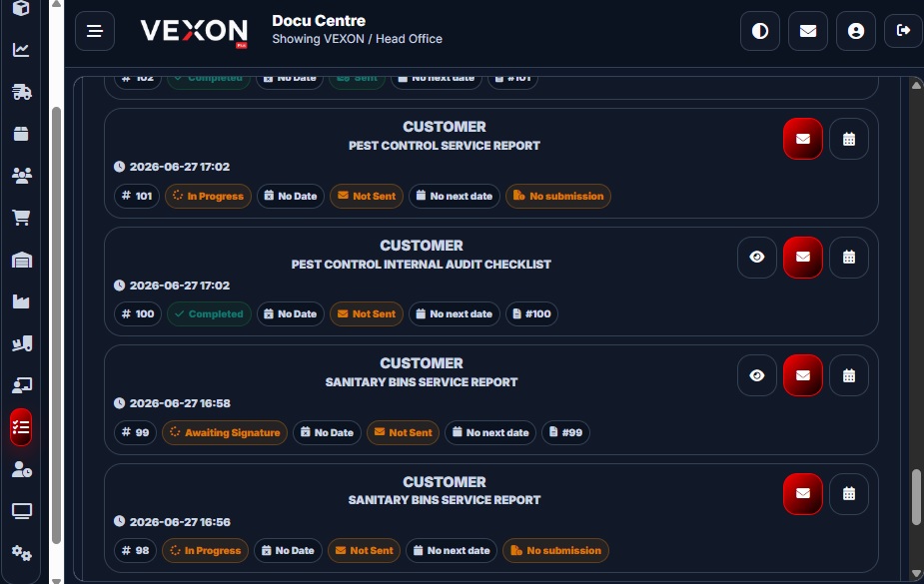Click the No Date badge on document 99
The height and width of the screenshot is (584, 924).
click(327, 432)
